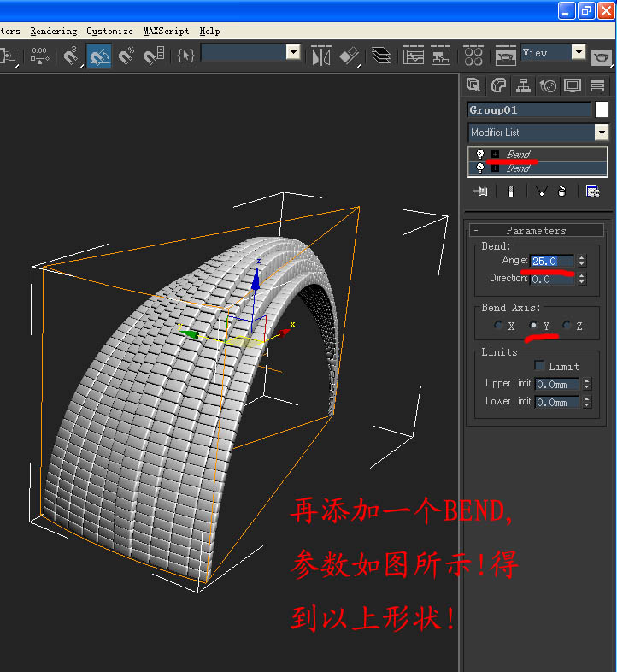Switch to the Modify panel tab
This screenshot has height=672, width=617.
[x=498, y=85]
